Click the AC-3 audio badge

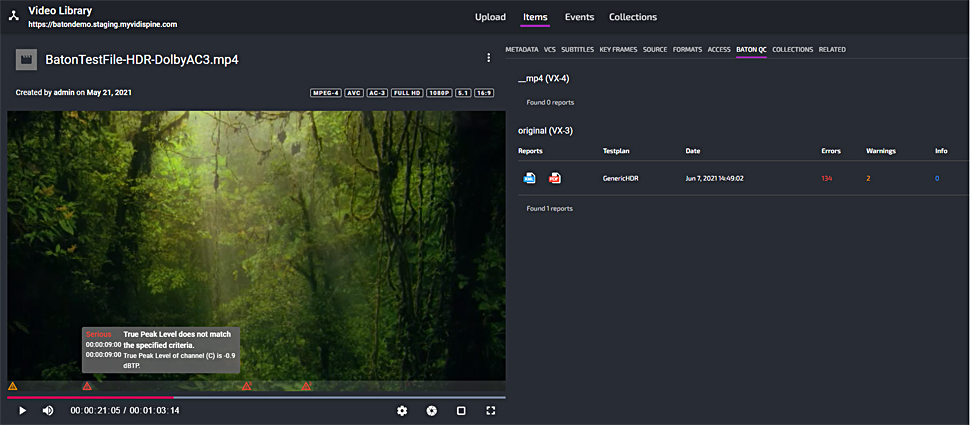pyautogui.click(x=377, y=93)
